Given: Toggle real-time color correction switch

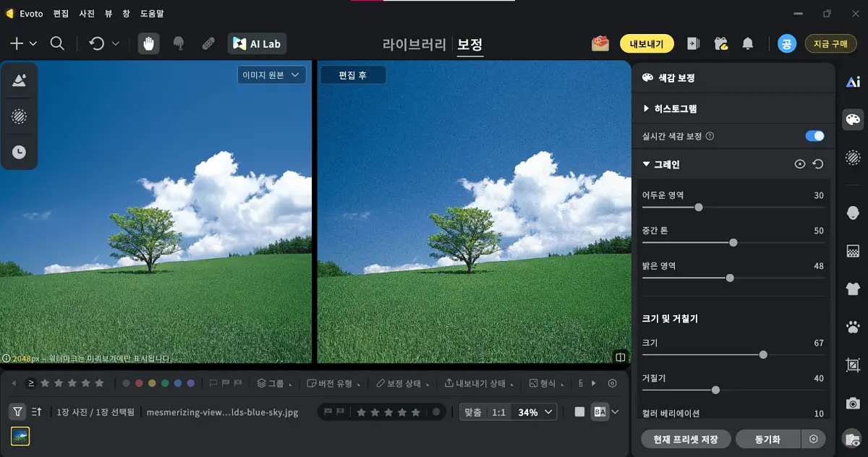Looking at the screenshot, I should pos(814,136).
